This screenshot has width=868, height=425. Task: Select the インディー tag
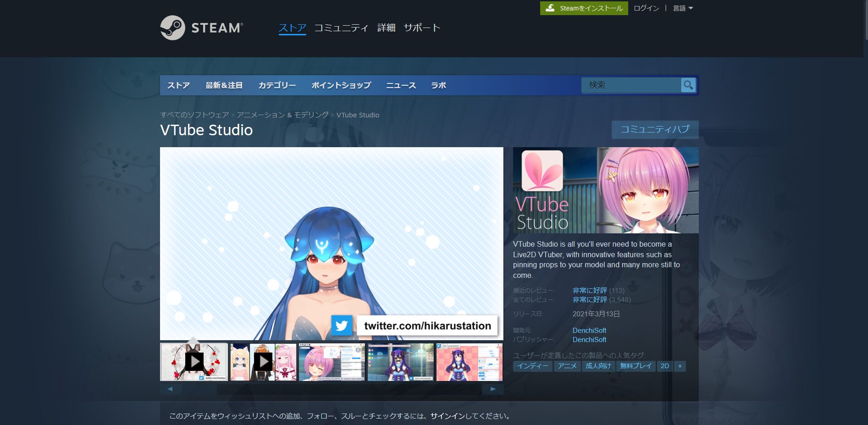coord(532,366)
